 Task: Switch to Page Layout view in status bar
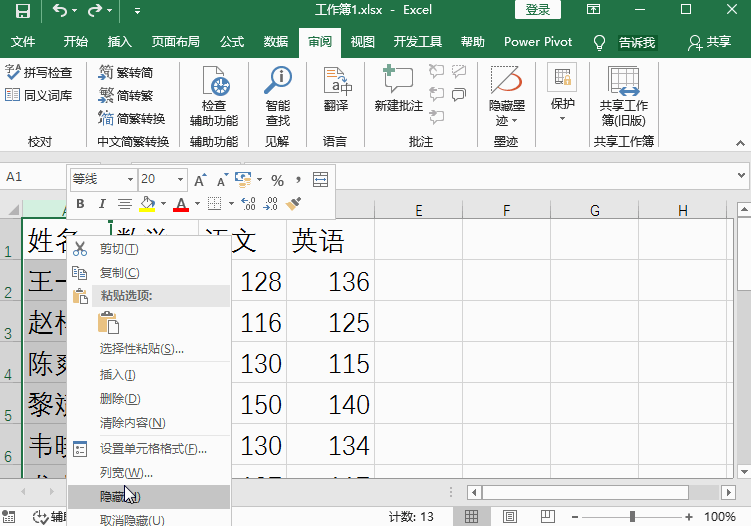510,516
